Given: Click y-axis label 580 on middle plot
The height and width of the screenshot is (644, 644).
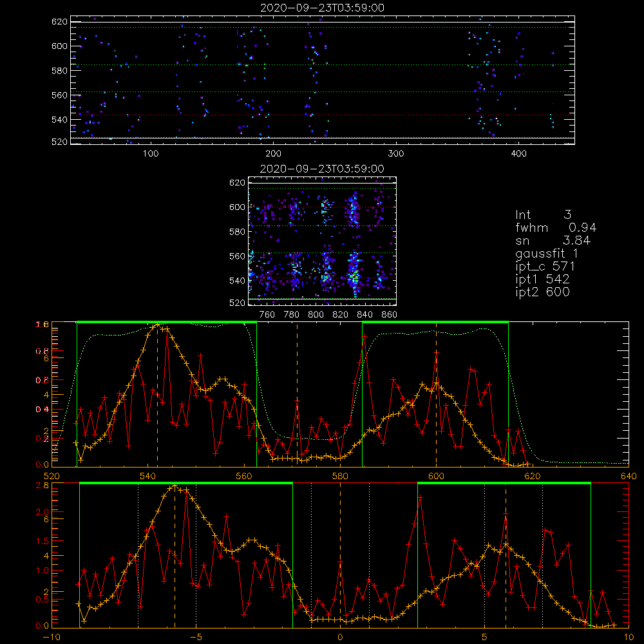Looking at the screenshot, I should [x=237, y=232].
